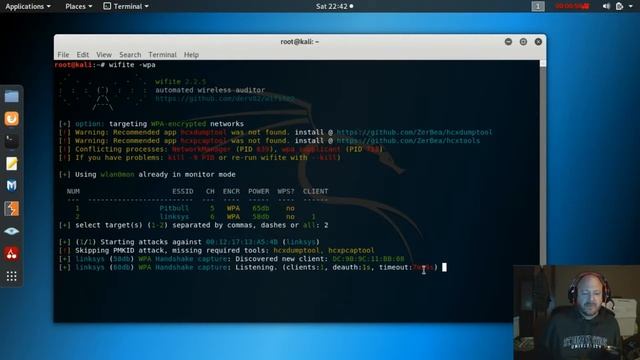This screenshot has height=360, width=640.
Task: Click the '65db' power value
Action: point(260,208)
